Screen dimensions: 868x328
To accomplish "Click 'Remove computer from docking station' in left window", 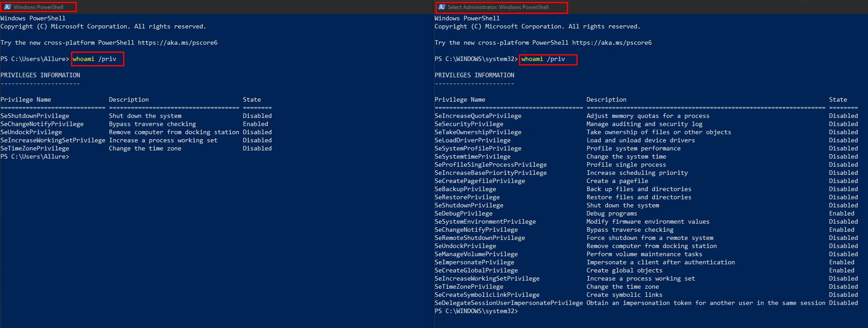I will tap(174, 132).
